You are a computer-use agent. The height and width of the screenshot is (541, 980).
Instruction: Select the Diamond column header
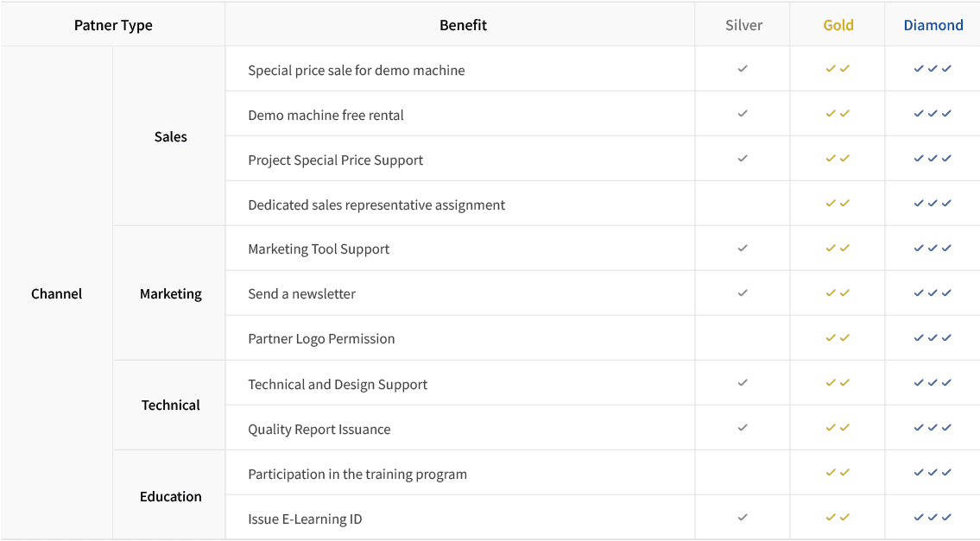[933, 25]
